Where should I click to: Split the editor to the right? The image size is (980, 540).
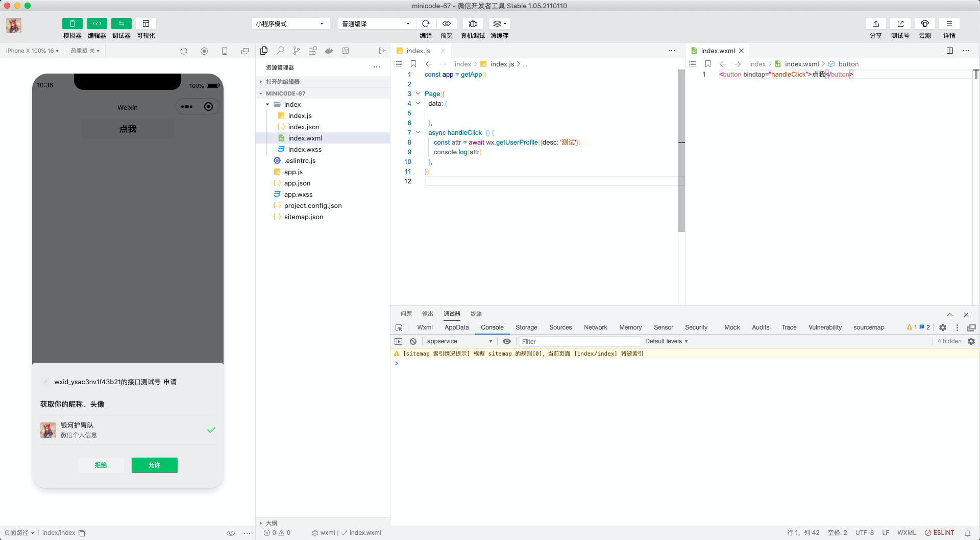tap(950, 51)
